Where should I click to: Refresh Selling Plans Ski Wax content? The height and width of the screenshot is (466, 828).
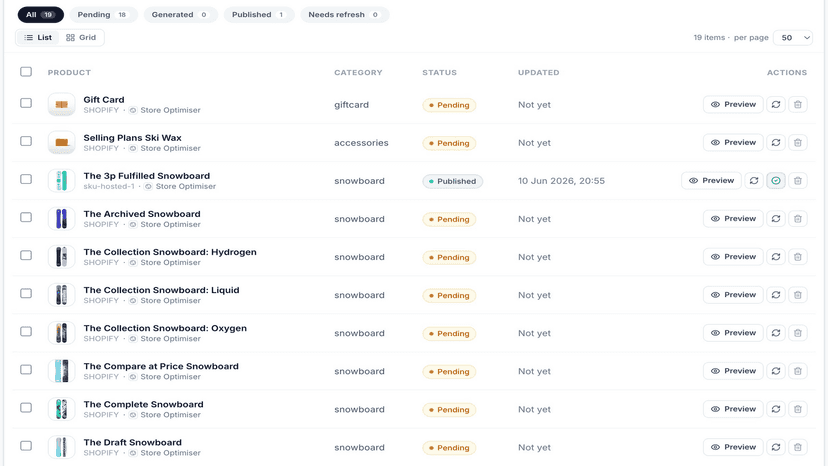click(x=776, y=143)
